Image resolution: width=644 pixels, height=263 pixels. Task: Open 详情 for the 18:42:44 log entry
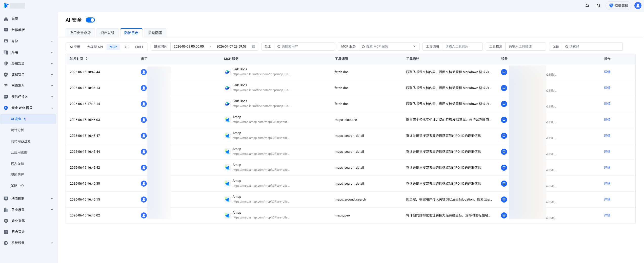coord(607,72)
